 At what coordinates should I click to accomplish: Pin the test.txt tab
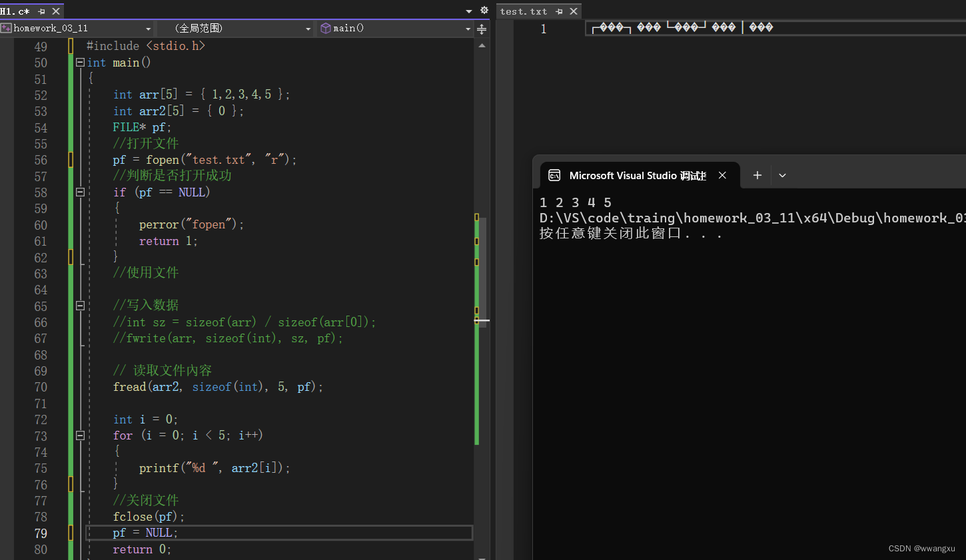559,11
